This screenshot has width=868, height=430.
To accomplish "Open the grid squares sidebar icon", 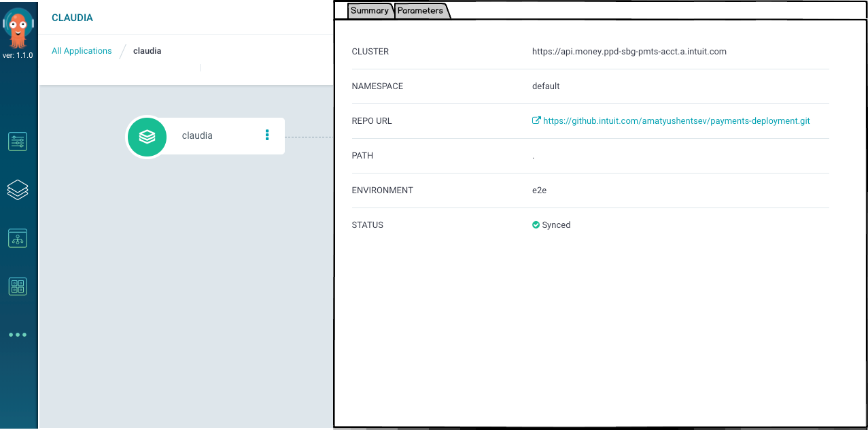I will pyautogui.click(x=18, y=286).
